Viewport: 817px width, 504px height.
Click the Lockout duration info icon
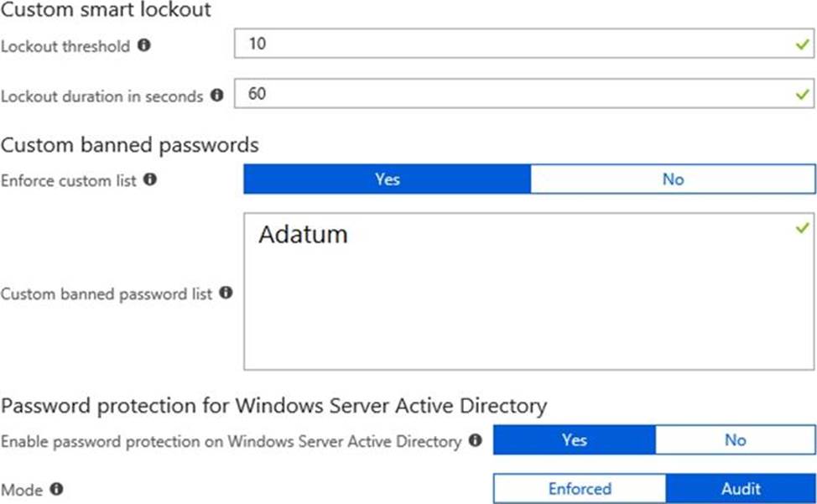point(217,96)
